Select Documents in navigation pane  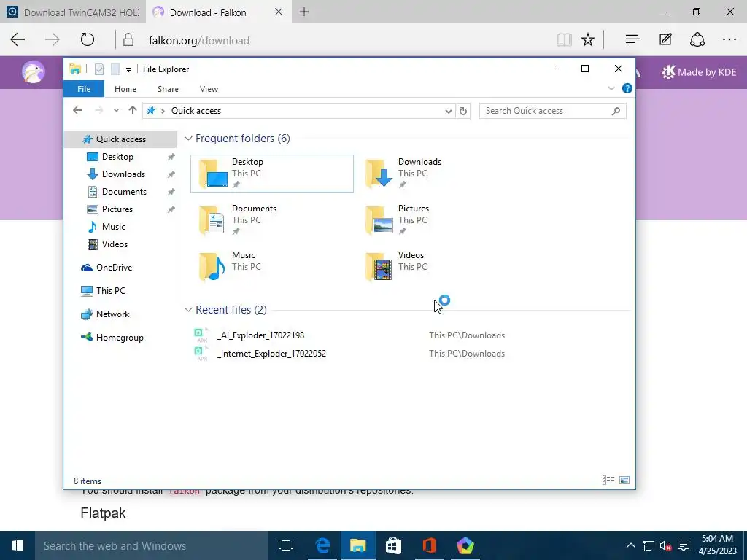coord(124,192)
